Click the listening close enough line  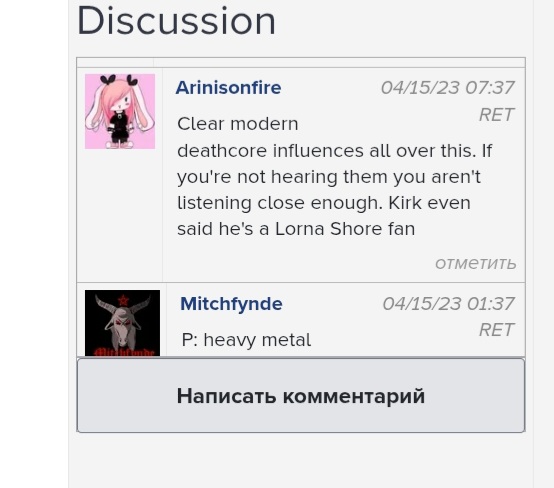coord(324,203)
